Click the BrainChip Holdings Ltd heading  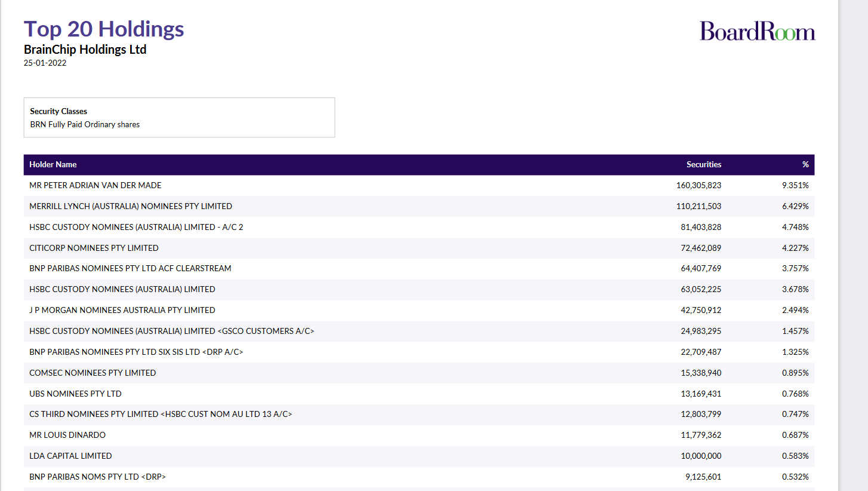coord(85,50)
